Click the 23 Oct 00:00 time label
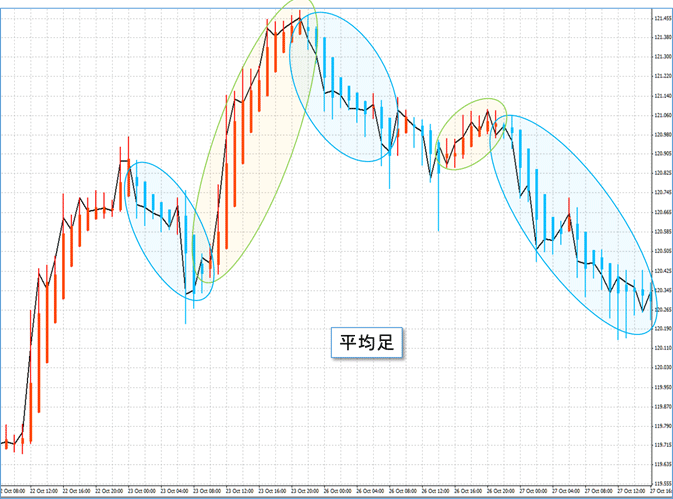Screen dimensions: 673x499 click(138, 492)
